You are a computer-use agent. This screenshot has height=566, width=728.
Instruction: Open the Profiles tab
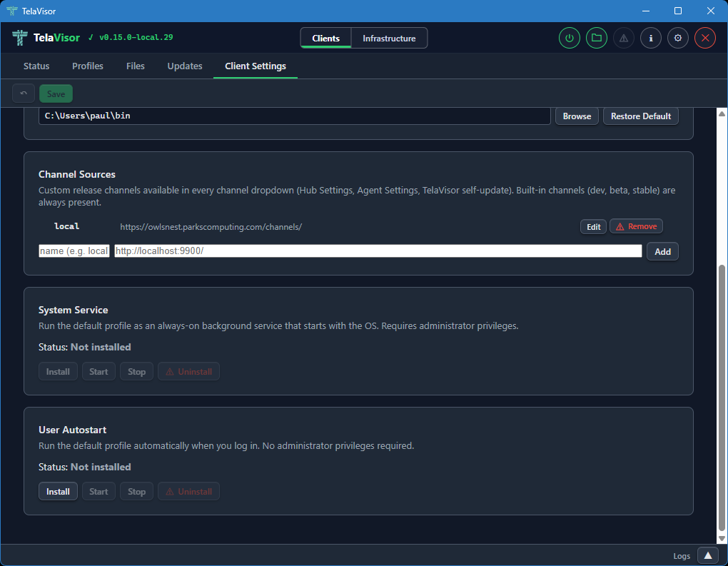[x=88, y=66]
